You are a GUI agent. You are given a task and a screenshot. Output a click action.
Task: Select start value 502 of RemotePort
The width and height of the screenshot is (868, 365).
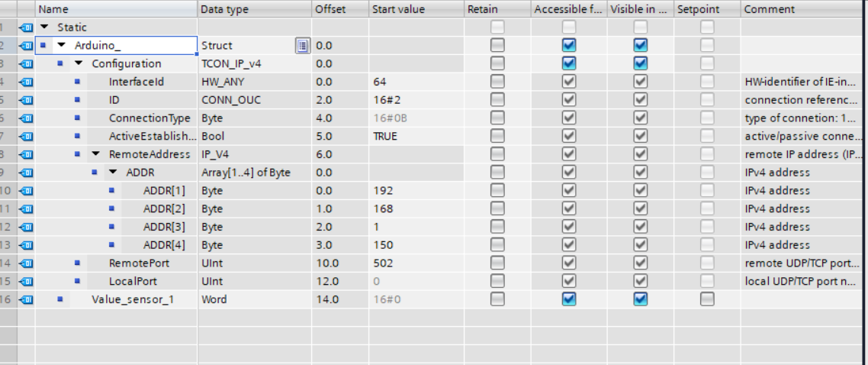pyautogui.click(x=416, y=263)
